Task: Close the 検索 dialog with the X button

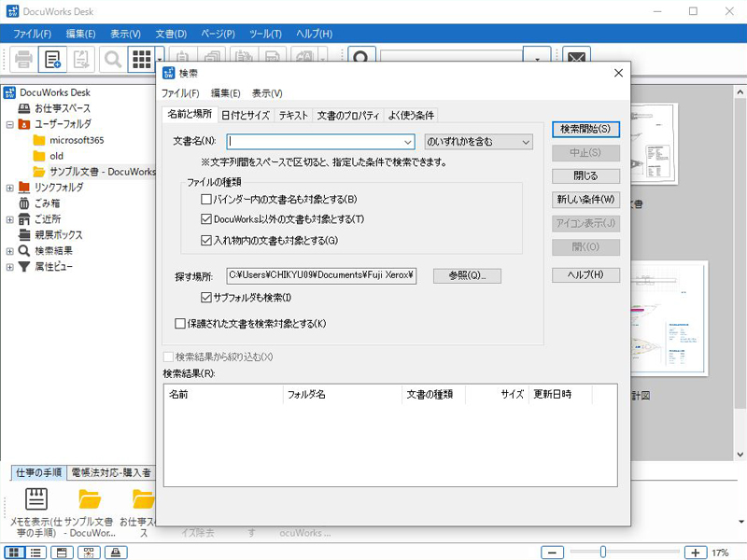Action: point(618,73)
